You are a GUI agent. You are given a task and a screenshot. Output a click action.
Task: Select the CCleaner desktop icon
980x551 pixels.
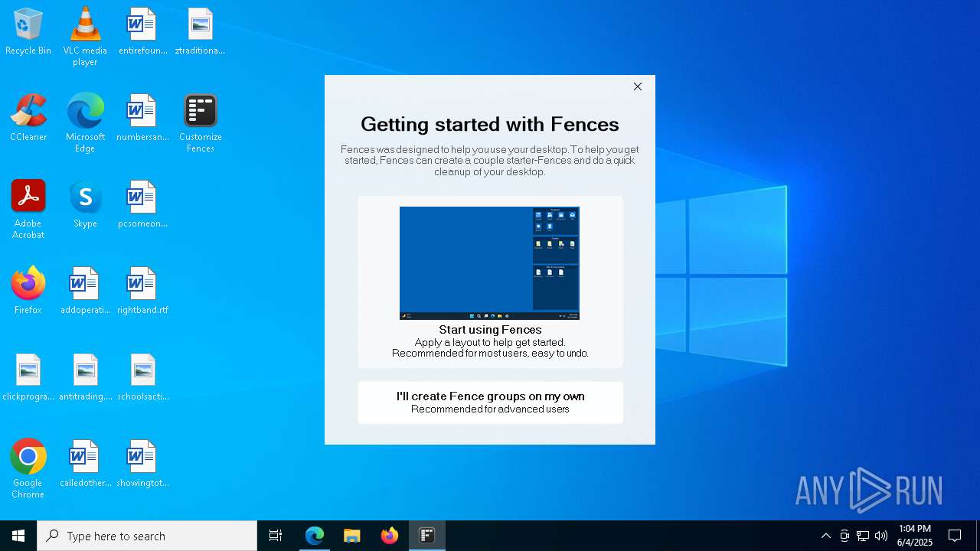(x=28, y=119)
